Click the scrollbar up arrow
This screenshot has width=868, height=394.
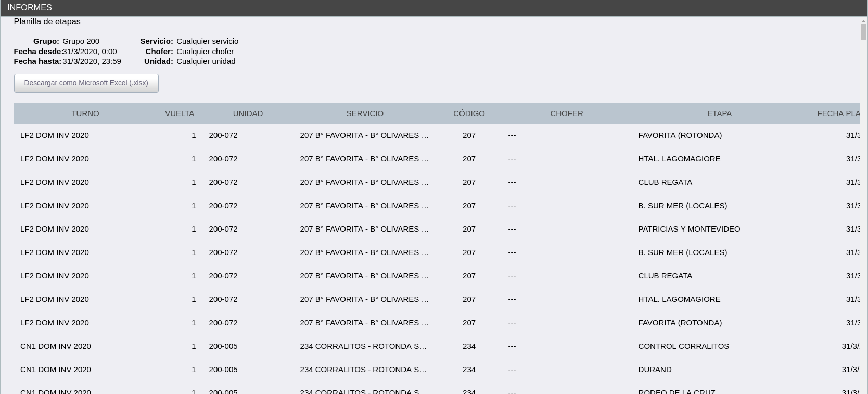[x=863, y=21]
